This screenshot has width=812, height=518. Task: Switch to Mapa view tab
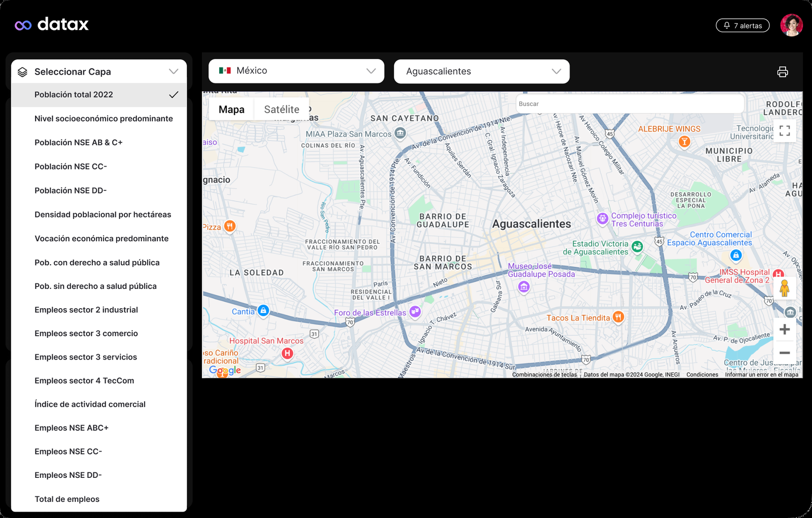tap(231, 109)
